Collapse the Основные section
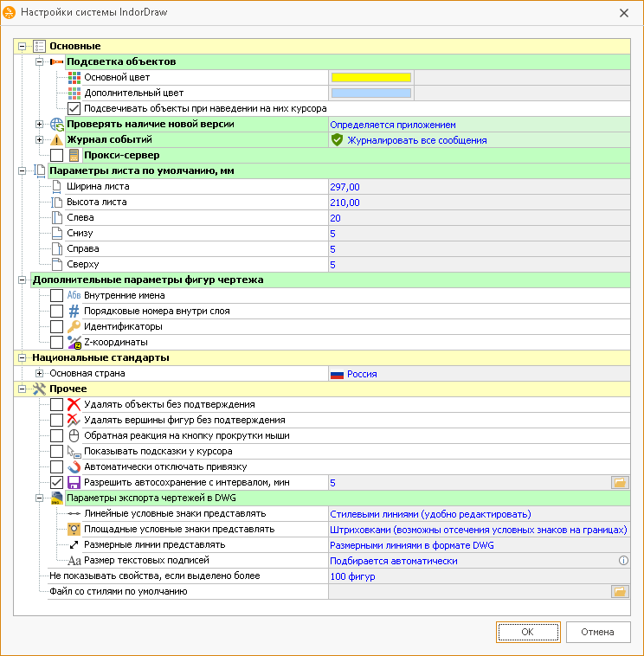The height and width of the screenshot is (656, 644). click(x=22, y=46)
